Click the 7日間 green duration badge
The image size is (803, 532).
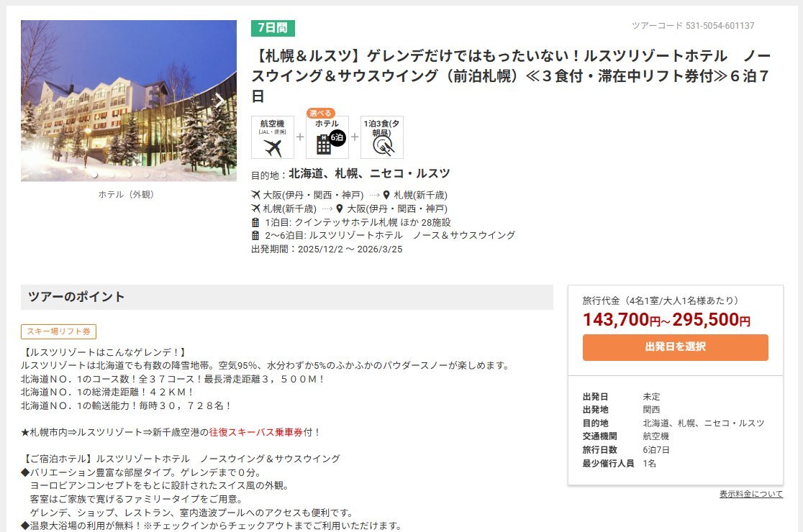click(273, 27)
